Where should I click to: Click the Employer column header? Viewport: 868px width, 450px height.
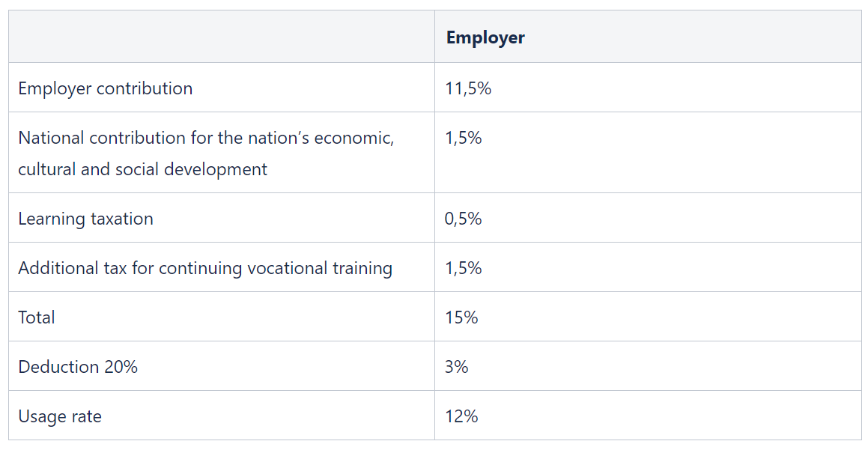click(485, 37)
